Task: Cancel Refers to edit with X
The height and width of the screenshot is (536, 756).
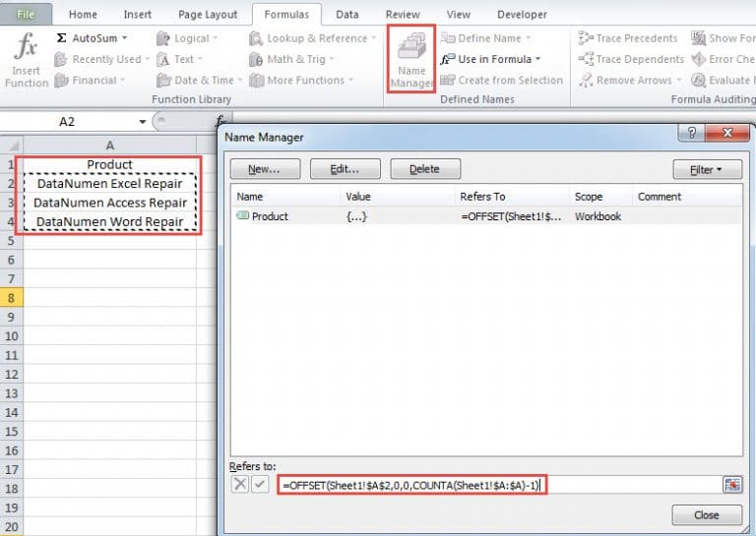Action: [239, 484]
